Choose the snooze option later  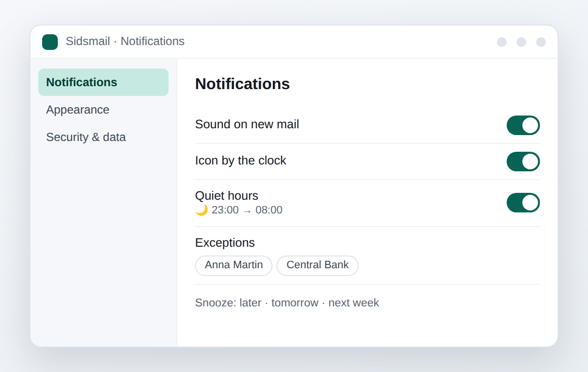point(250,302)
